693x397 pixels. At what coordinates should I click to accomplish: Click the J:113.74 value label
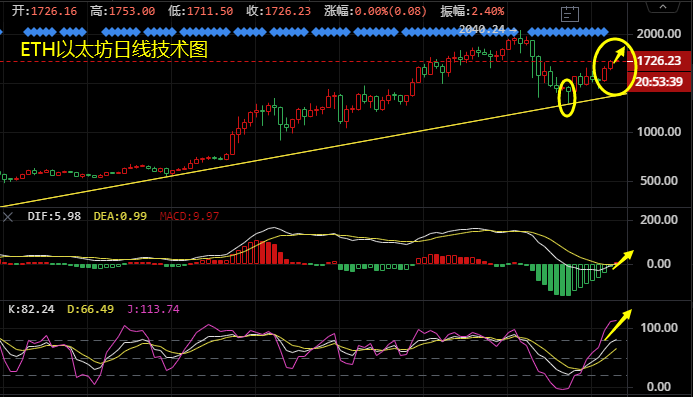(153, 309)
